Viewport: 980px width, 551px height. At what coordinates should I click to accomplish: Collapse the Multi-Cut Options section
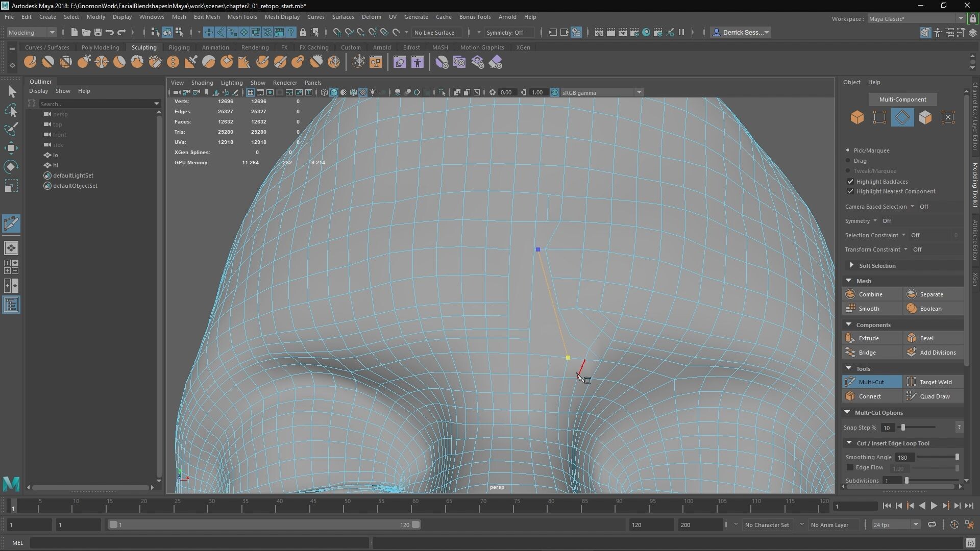847,412
